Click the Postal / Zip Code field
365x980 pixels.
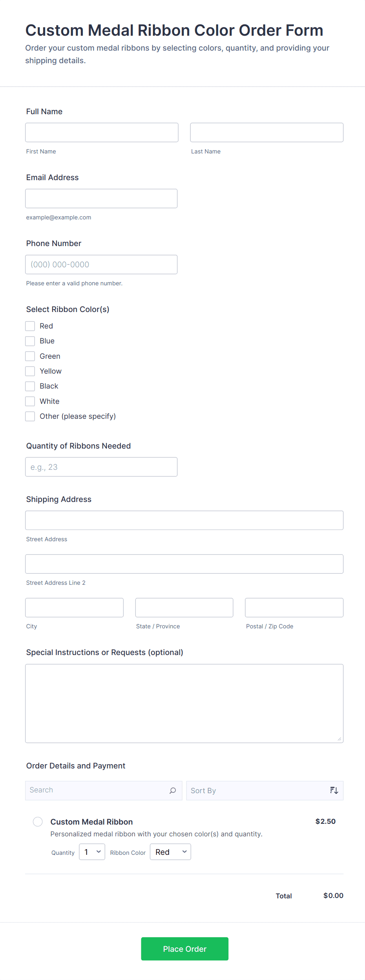[x=294, y=608]
